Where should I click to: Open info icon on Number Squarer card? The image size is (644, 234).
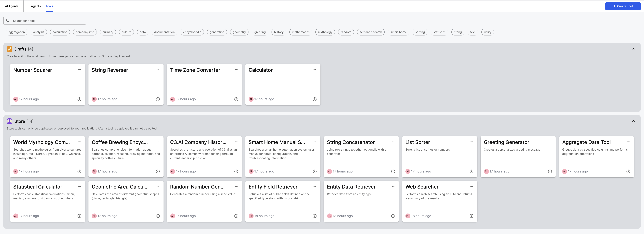click(x=79, y=99)
